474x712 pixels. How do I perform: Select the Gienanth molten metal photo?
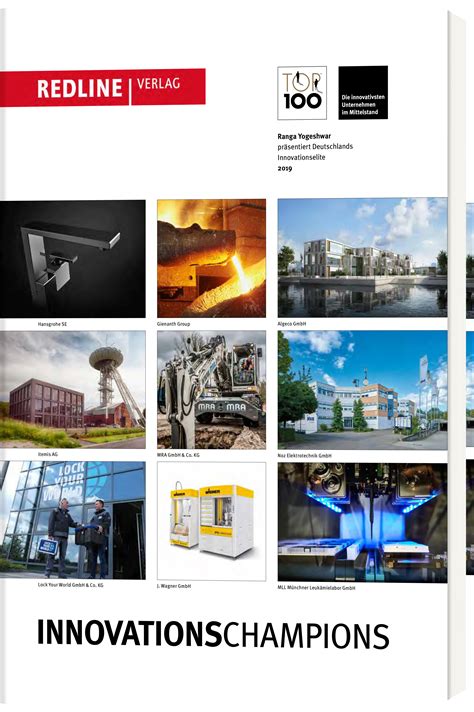[x=212, y=258]
